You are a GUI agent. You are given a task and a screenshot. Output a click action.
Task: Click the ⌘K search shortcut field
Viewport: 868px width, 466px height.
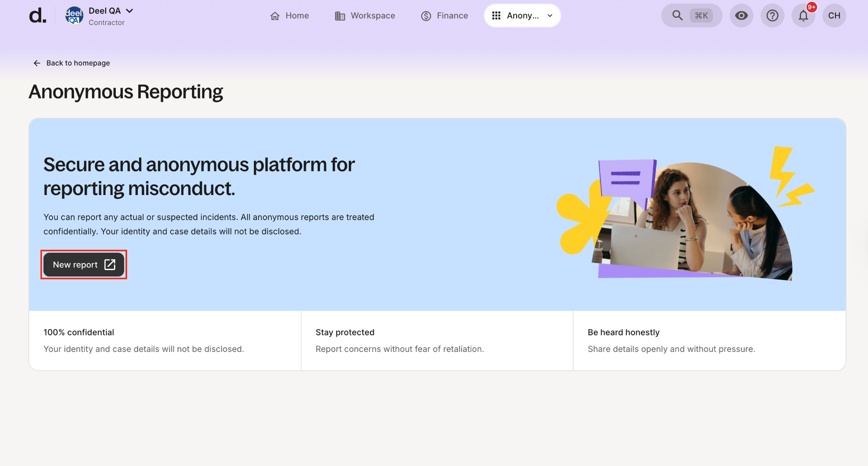click(x=701, y=16)
